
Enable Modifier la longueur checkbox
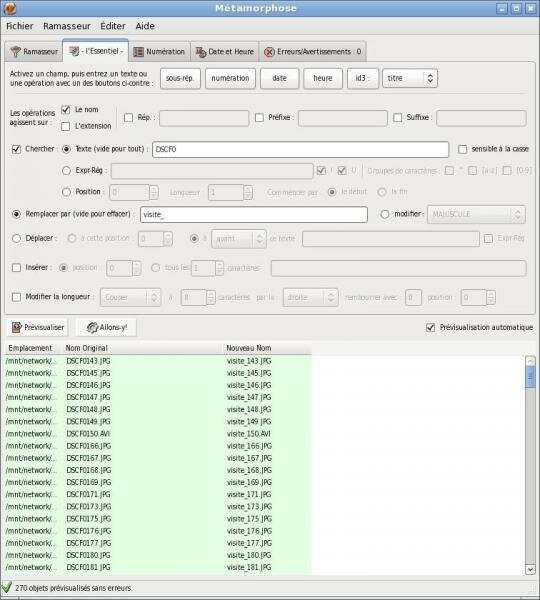[16, 297]
